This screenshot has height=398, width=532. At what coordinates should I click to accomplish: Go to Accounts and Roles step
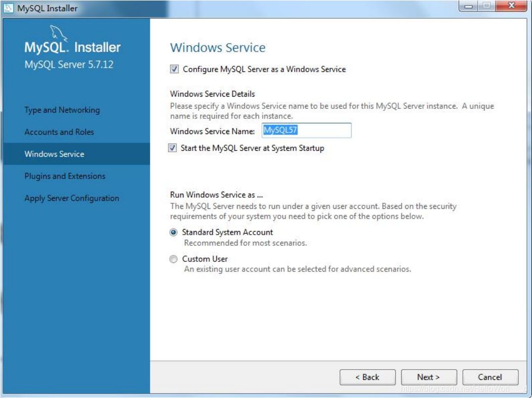[60, 132]
